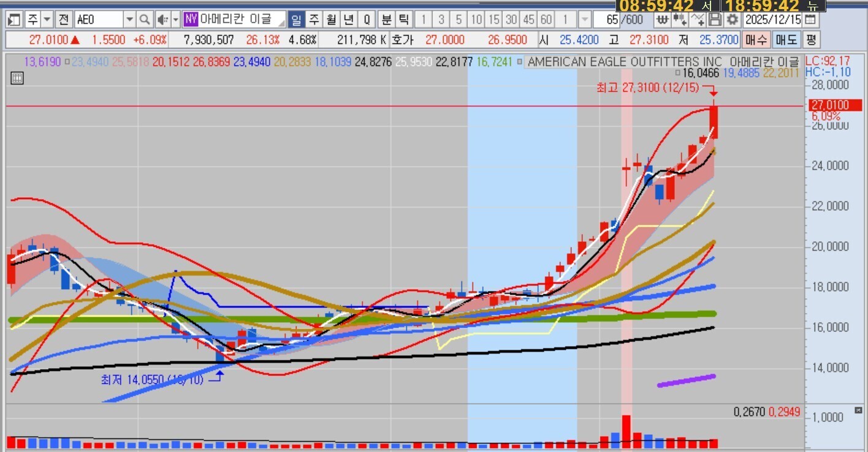Open dropdown arrow next to speaker icon
The width and height of the screenshot is (868, 452).
pyautogui.click(x=175, y=20)
